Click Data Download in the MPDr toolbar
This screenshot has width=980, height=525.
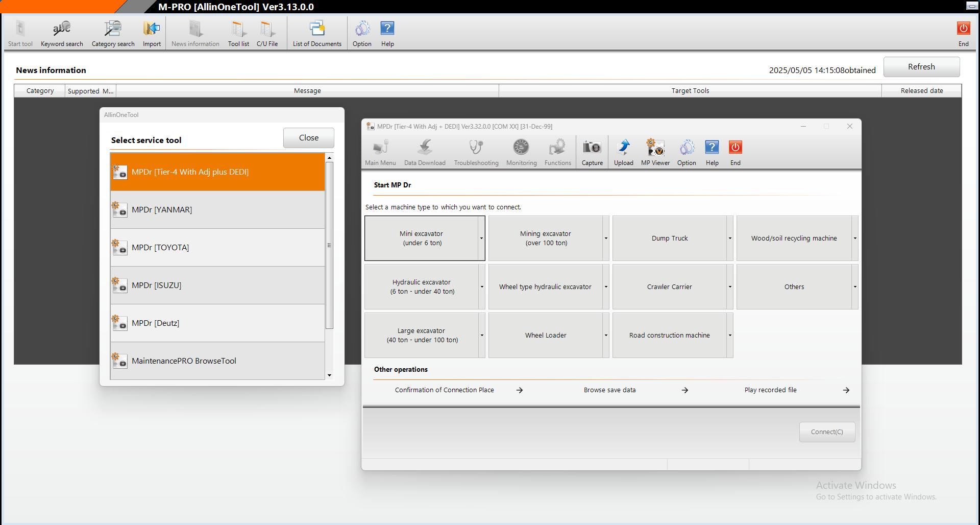point(425,152)
